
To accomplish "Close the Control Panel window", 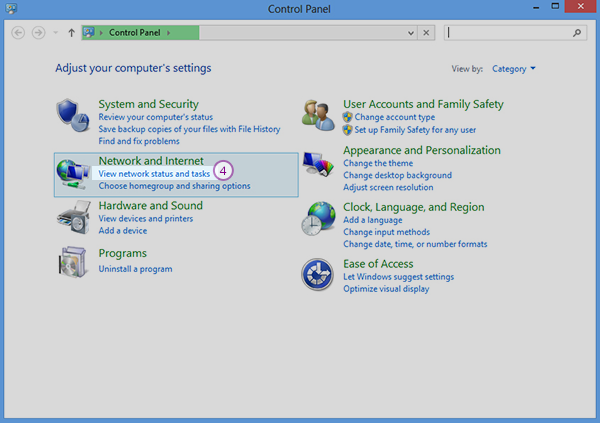I will [x=580, y=6].
